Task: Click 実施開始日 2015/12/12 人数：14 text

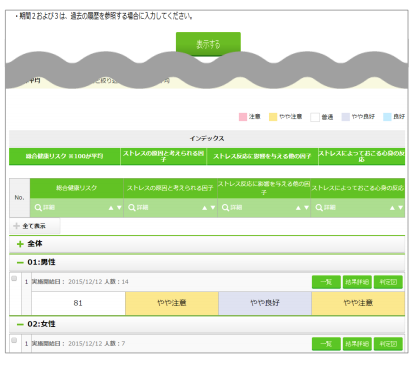Action: click(80, 282)
